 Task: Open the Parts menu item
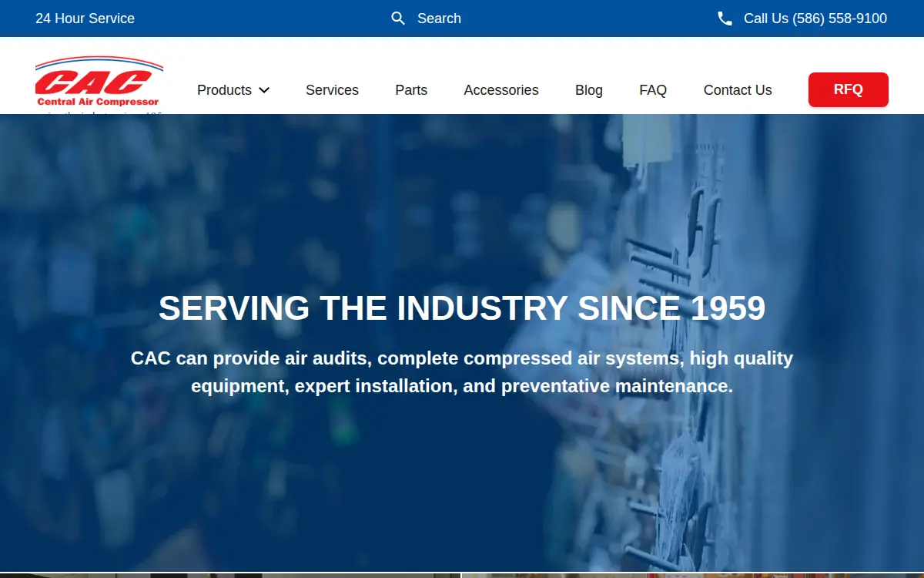[411, 90]
